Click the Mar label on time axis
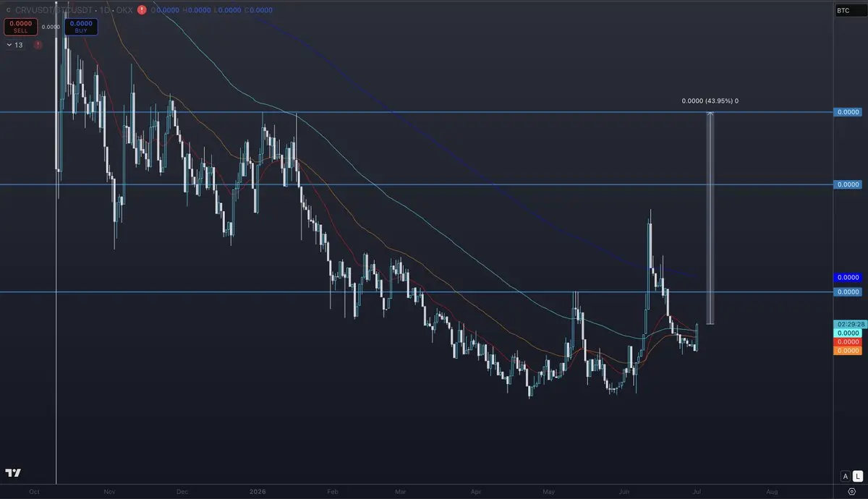 pos(401,491)
